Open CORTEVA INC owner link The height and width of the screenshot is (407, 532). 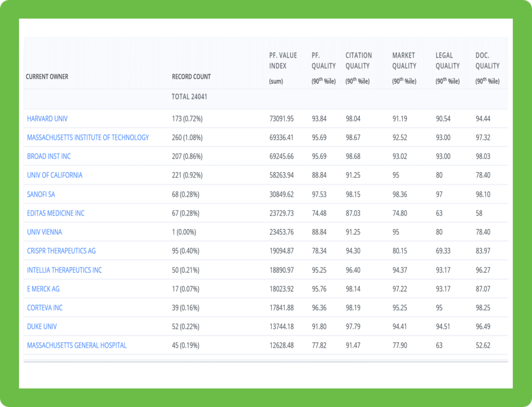(45, 308)
